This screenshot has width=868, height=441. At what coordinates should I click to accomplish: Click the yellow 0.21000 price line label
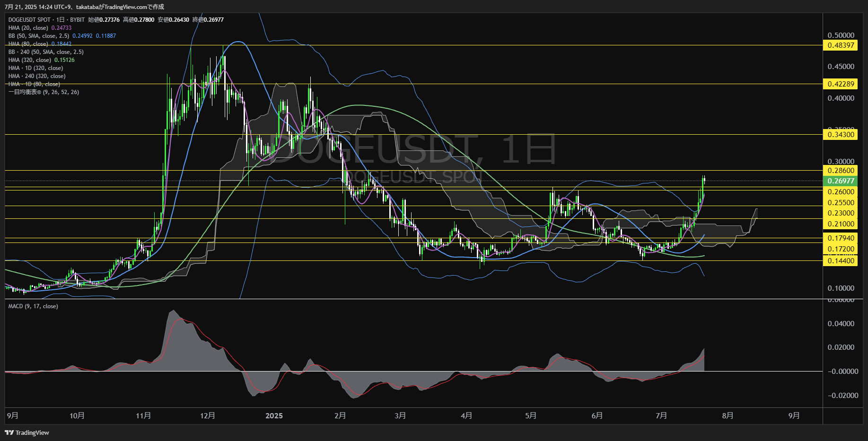pos(841,224)
